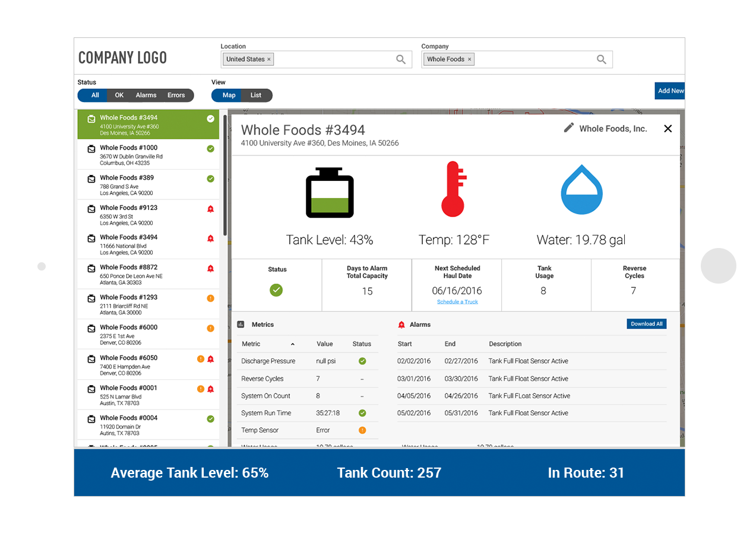
Task: Select Whole Foods #1293 on Briarcliff Rd
Action: 148,304
